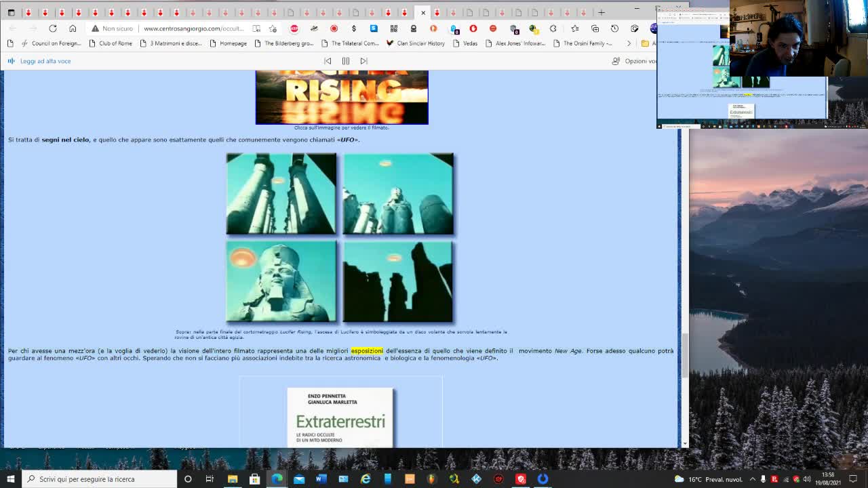Viewport: 868px width, 488px height.
Task: Open the red ABP ad blocker extension
Action: 294,28
